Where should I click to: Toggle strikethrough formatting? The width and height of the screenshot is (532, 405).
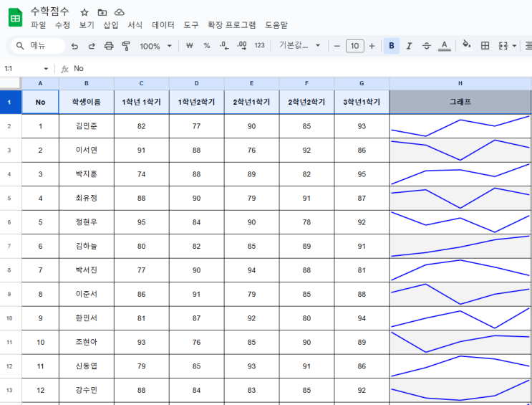[x=427, y=46]
